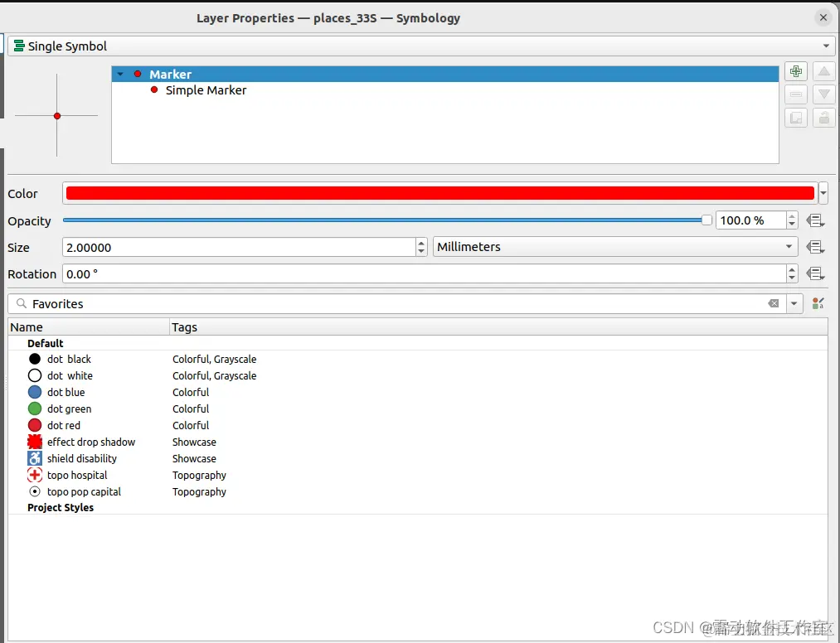
Task: Click the Lock symbol layer color icon
Action: coord(824,118)
